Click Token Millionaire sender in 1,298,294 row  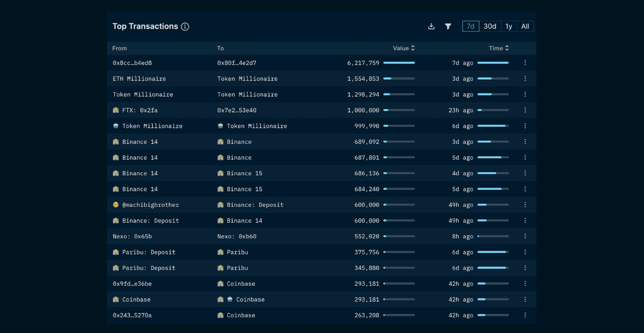[143, 94]
